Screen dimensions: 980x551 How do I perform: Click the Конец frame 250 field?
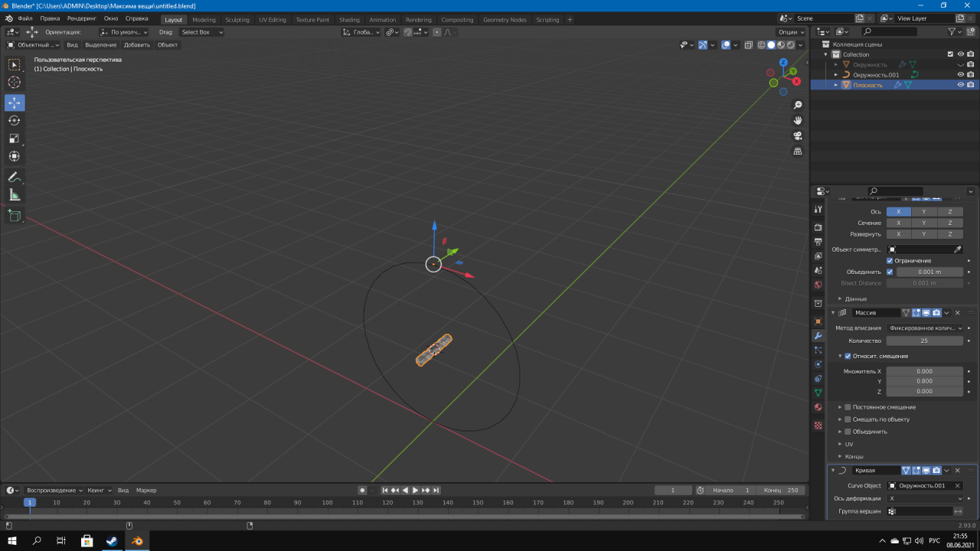click(x=781, y=490)
